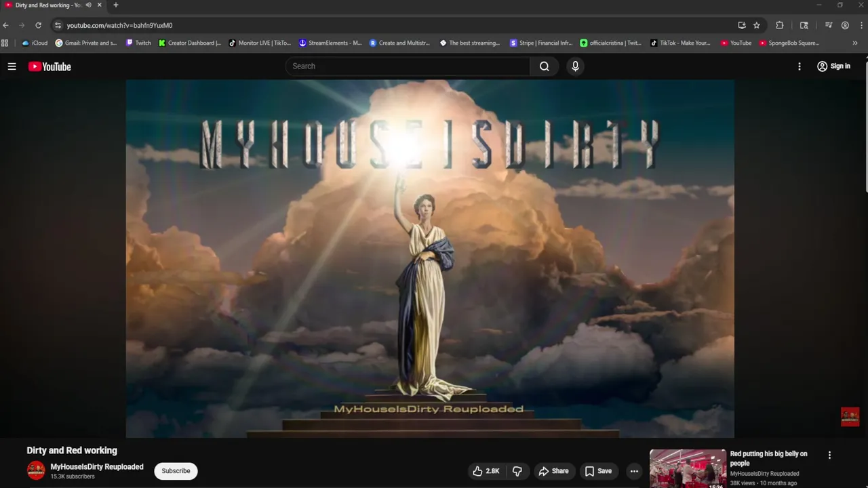This screenshot has width=868, height=488.
Task: Expand hidden bookmarks chevron
Action: coord(854,43)
